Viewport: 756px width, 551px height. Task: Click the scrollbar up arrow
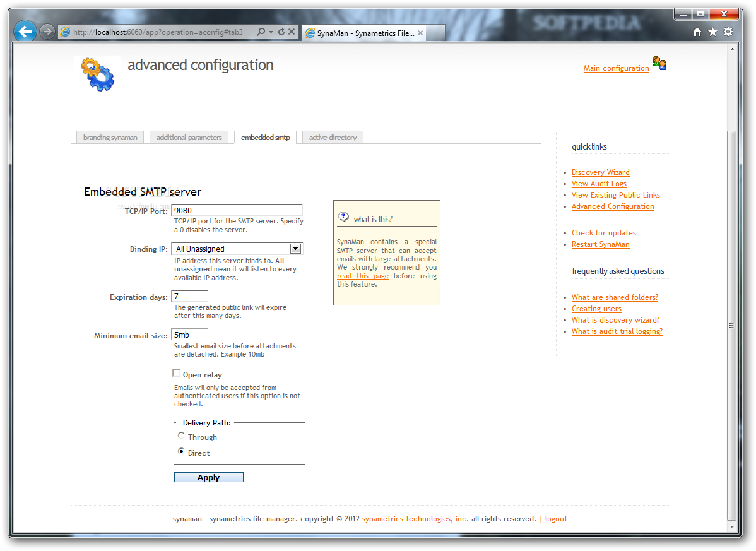point(732,49)
